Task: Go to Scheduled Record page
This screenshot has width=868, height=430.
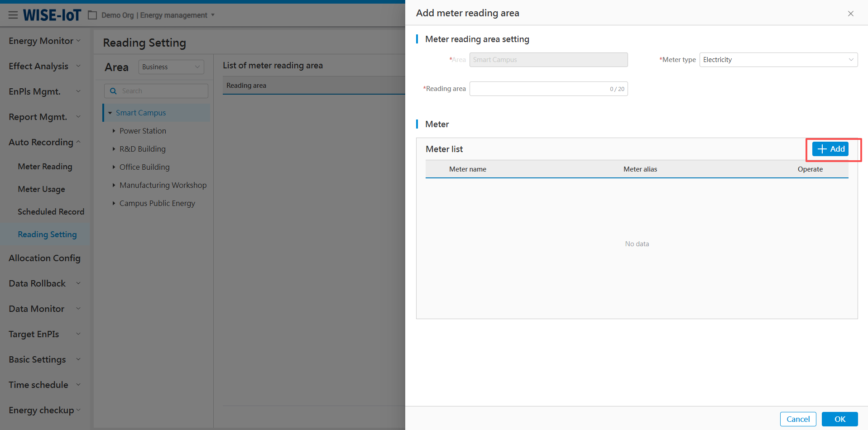Action: click(x=51, y=212)
